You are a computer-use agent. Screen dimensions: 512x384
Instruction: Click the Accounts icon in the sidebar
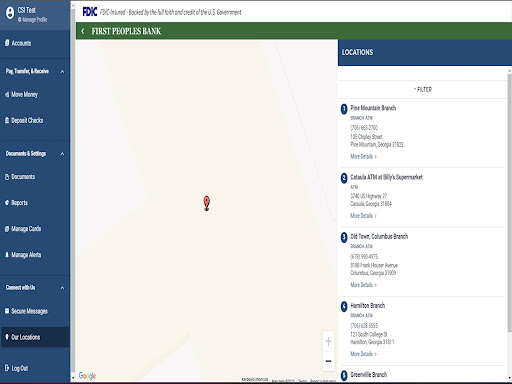[7, 43]
